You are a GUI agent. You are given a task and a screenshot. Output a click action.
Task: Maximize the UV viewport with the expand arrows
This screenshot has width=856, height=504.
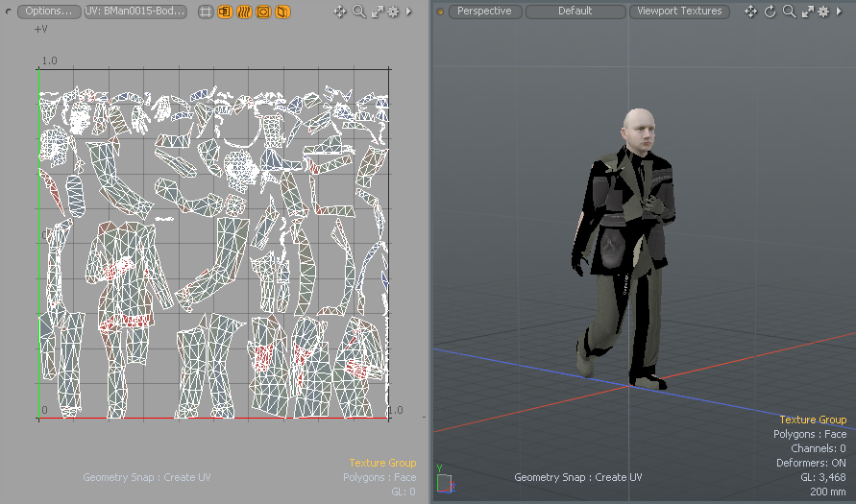(377, 12)
